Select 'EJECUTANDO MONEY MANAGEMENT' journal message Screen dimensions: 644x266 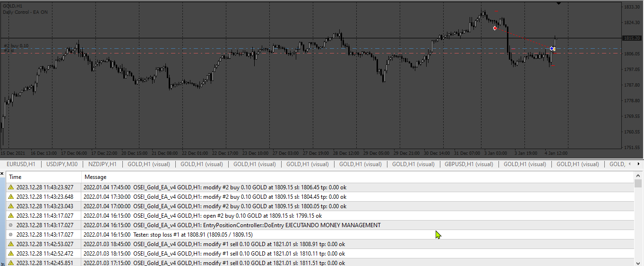[x=232, y=225]
